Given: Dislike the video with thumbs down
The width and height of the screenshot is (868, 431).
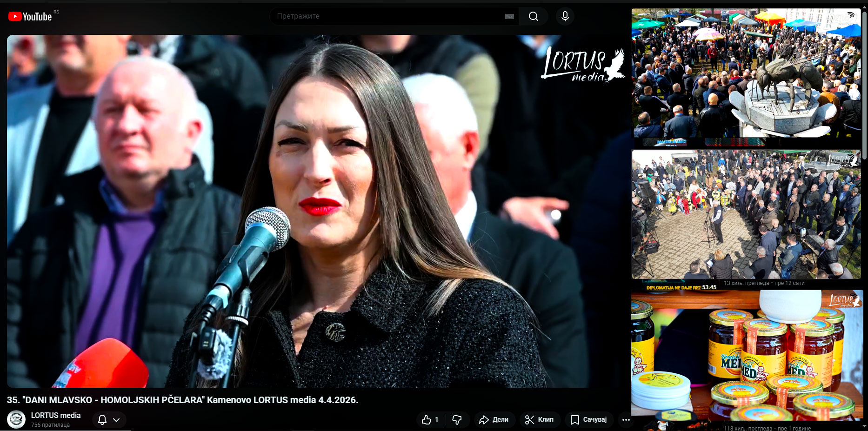Looking at the screenshot, I should pyautogui.click(x=457, y=420).
